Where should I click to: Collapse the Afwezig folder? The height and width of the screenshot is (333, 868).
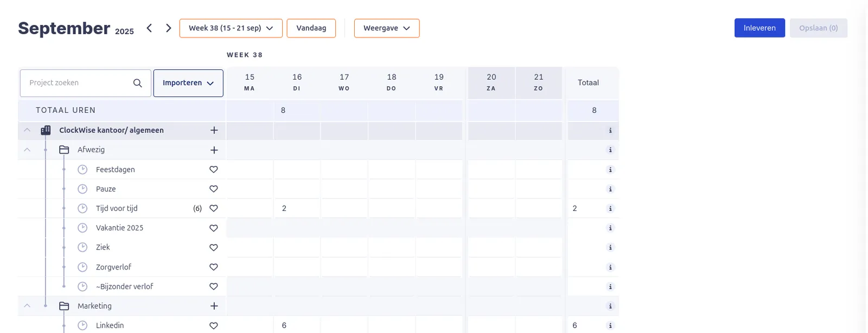point(27,150)
